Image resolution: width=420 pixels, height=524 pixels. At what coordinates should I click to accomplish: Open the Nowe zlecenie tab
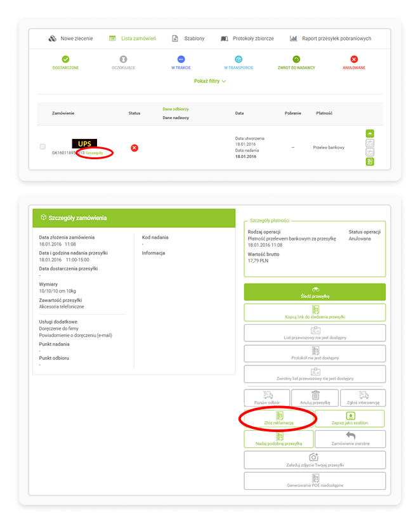[x=70, y=39]
